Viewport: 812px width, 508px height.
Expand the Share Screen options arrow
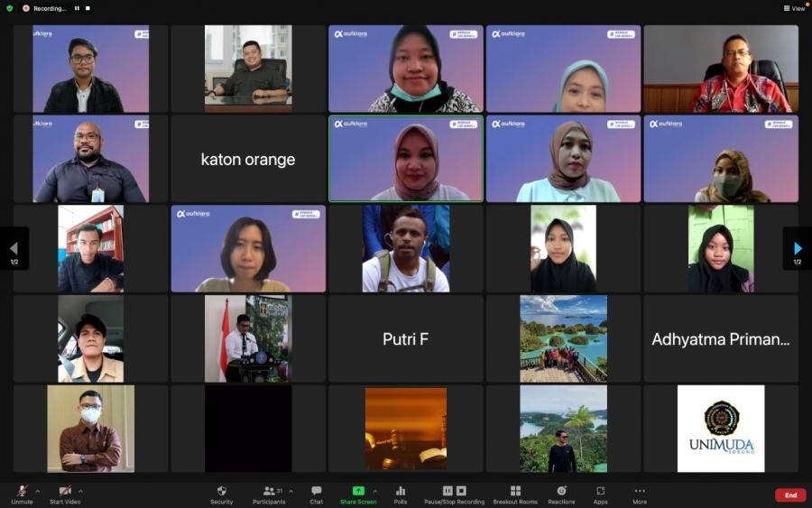click(374, 491)
